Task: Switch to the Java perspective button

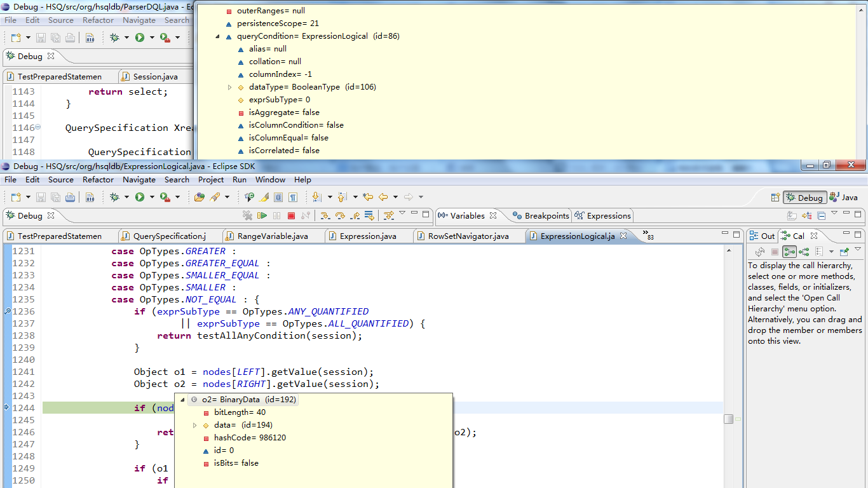Action: [844, 198]
